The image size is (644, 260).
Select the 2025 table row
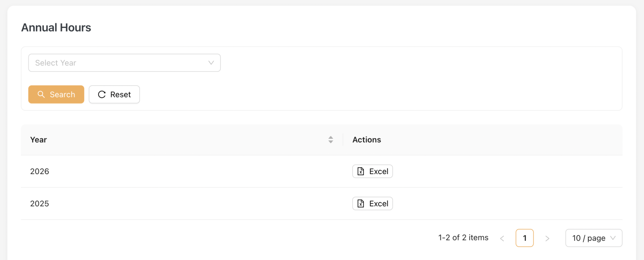pos(322,204)
